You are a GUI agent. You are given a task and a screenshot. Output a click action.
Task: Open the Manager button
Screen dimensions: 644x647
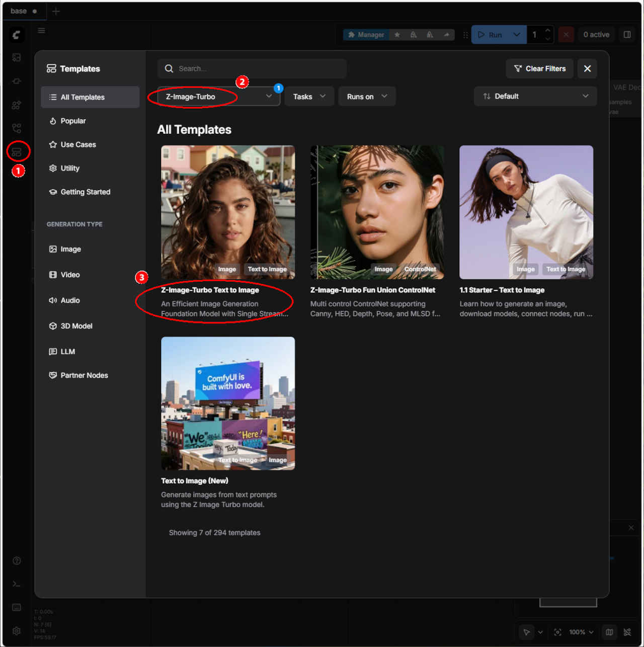366,35
